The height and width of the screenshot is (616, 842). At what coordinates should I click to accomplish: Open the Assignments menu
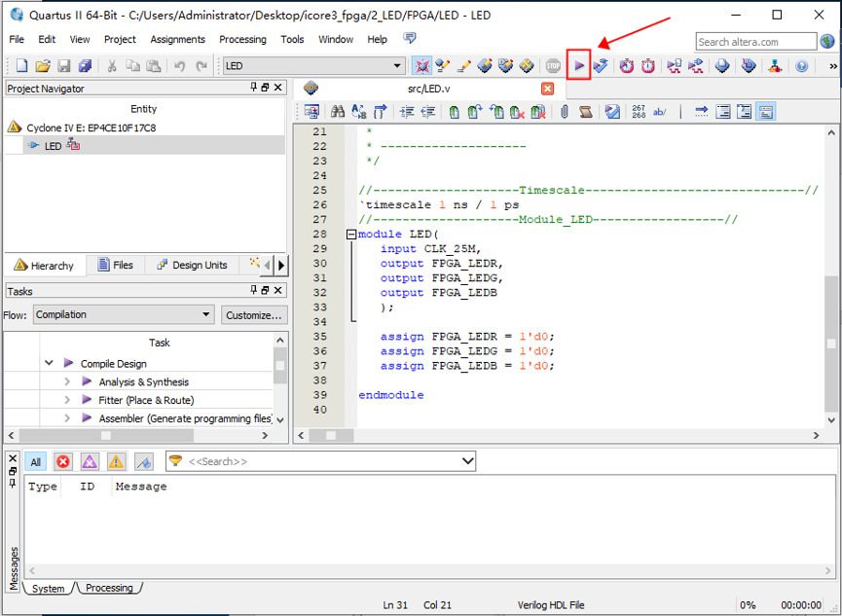click(177, 40)
